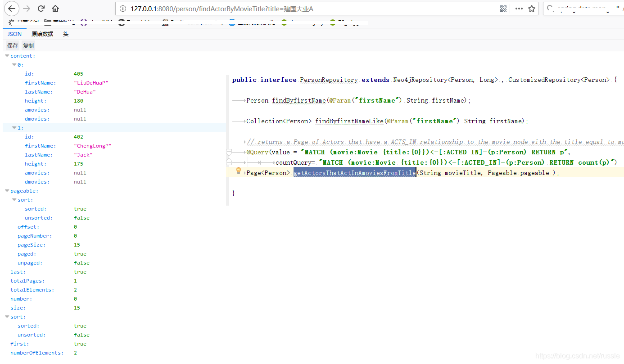Click the @Query annotation in code
Screen dimensions: 624x364
pyautogui.click(x=257, y=152)
